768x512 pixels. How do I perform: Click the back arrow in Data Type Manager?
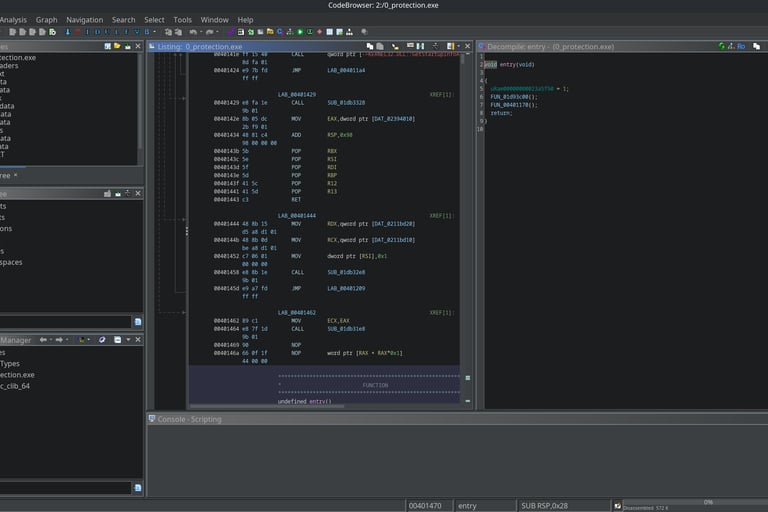coord(43,340)
